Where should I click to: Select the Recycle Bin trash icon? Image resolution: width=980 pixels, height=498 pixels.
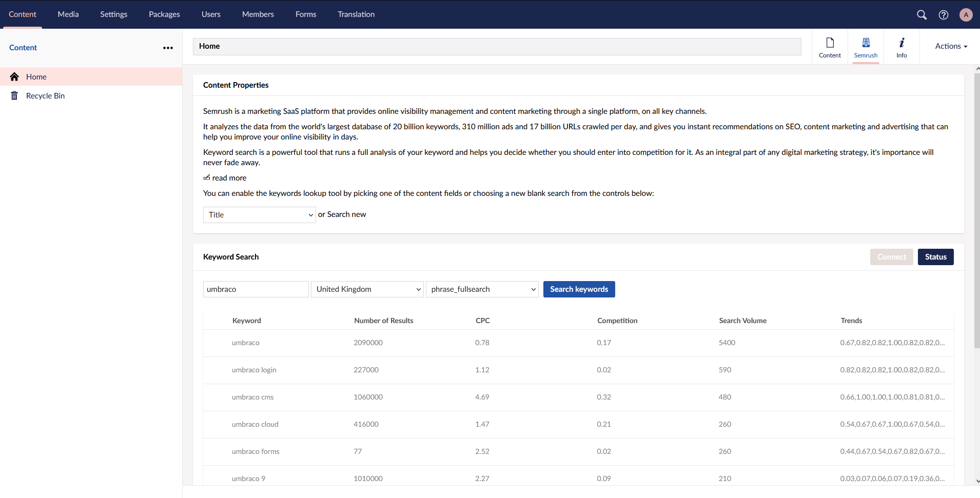[x=14, y=96]
